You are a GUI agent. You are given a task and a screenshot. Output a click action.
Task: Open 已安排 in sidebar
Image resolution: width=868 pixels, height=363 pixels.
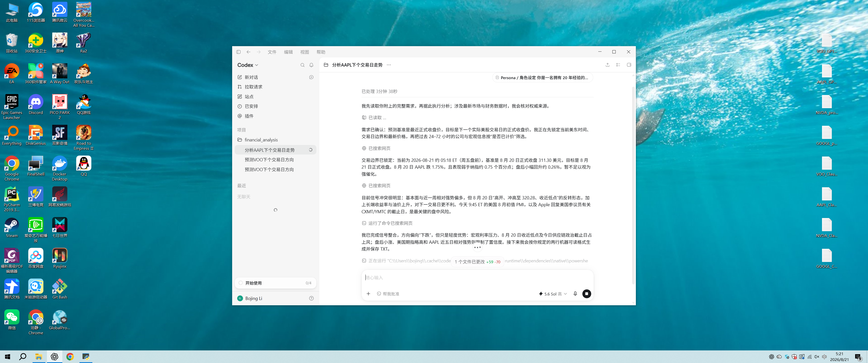pos(275,106)
